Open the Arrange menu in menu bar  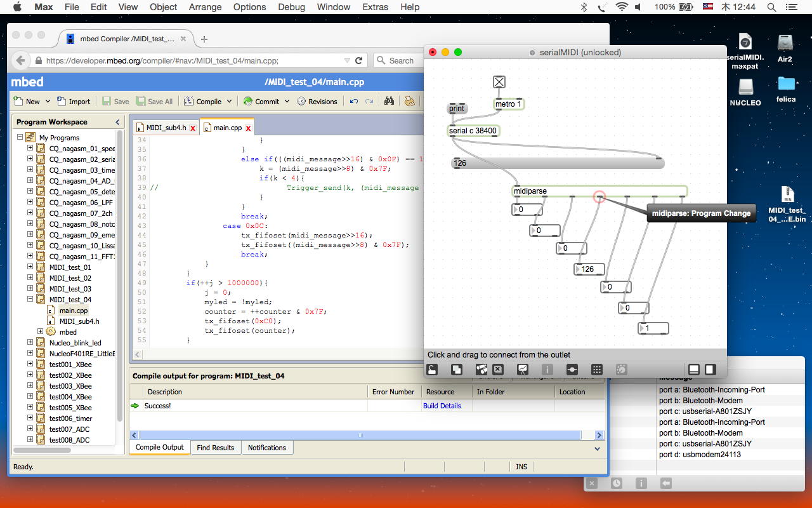(205, 7)
